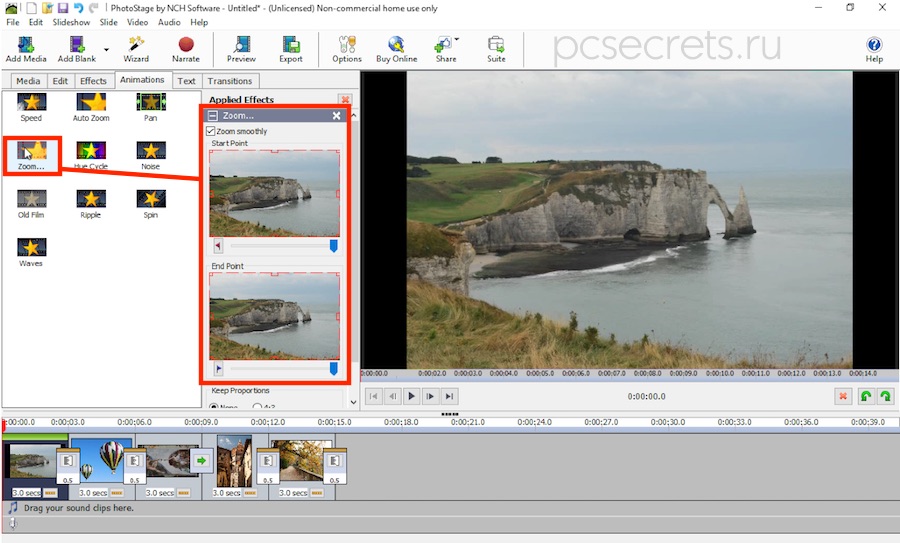Image resolution: width=900 pixels, height=543 pixels.
Task: Open the Video menu
Action: [x=137, y=22]
